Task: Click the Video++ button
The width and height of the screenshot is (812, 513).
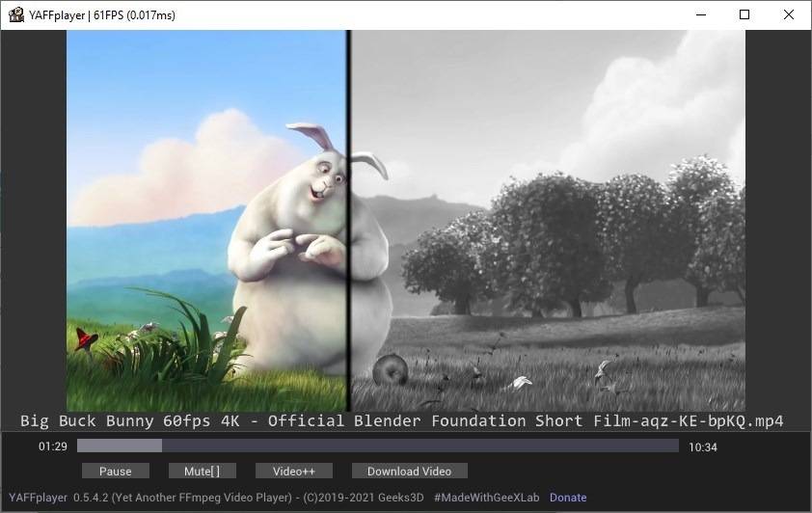Action: pyautogui.click(x=293, y=472)
